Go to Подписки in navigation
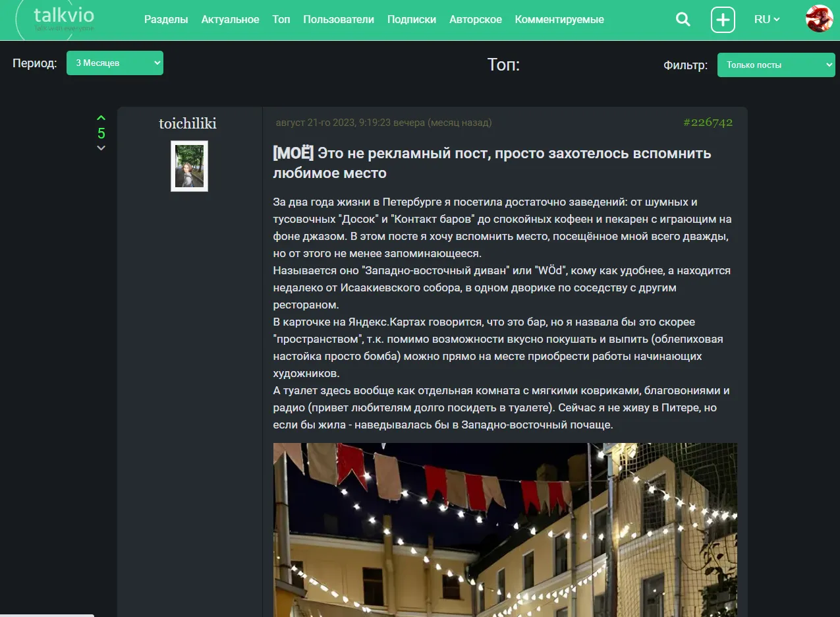The width and height of the screenshot is (840, 617). pos(412,20)
